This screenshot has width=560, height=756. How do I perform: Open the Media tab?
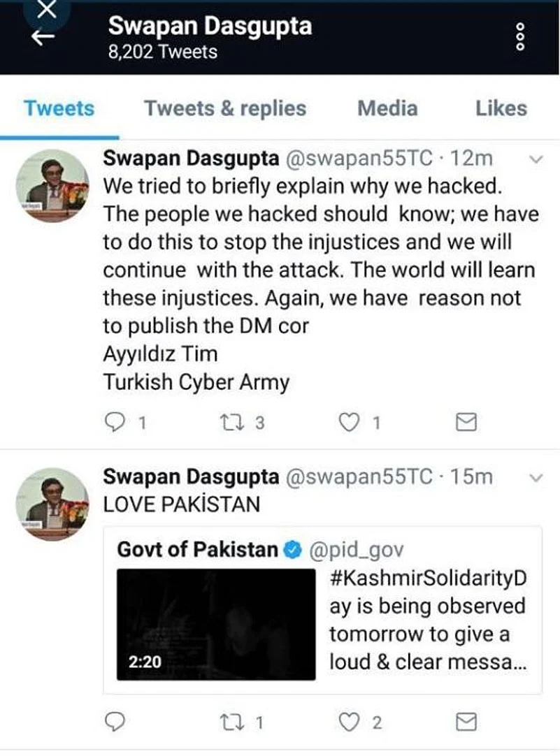(x=387, y=108)
